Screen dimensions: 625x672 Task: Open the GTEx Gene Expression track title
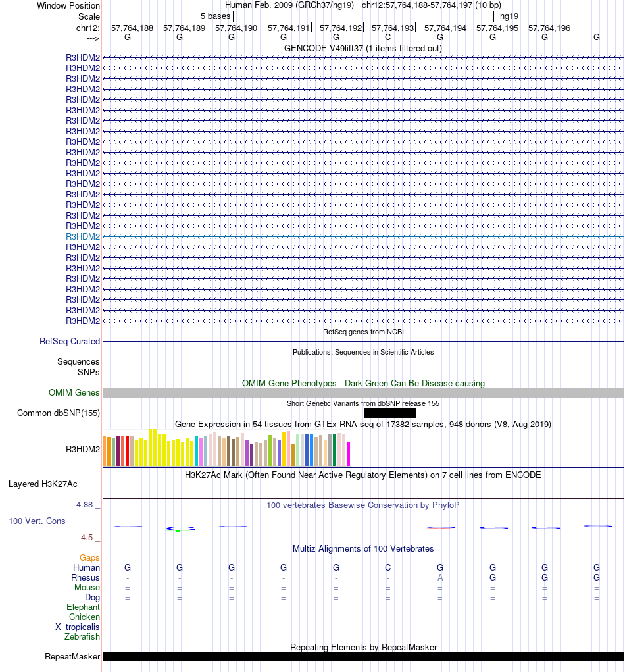363,425
